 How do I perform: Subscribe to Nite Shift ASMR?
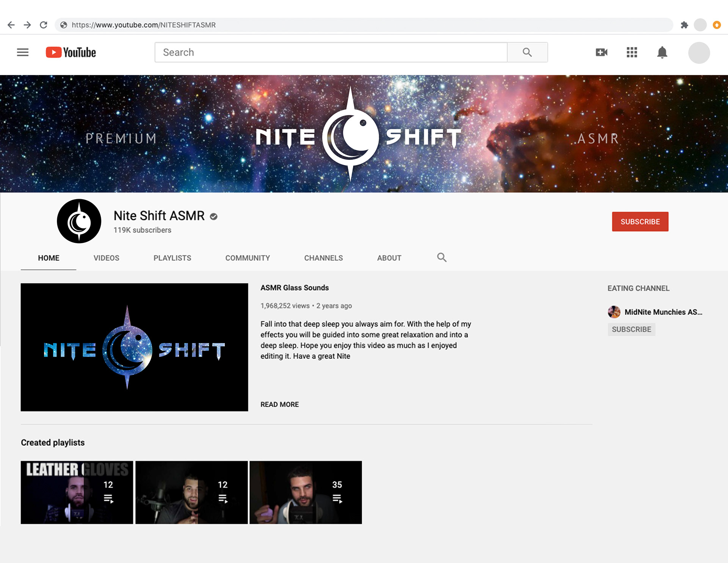pyautogui.click(x=640, y=222)
